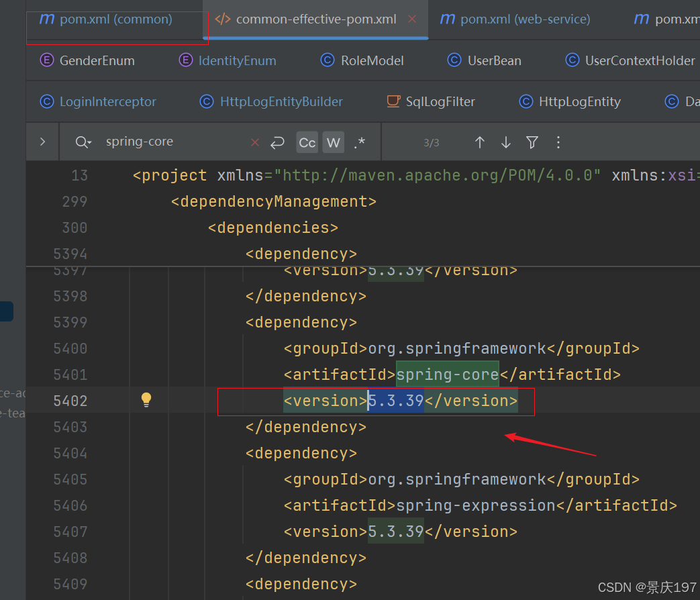The height and width of the screenshot is (600, 700).
Task: Enable regex search with .*
Action: pos(358,142)
